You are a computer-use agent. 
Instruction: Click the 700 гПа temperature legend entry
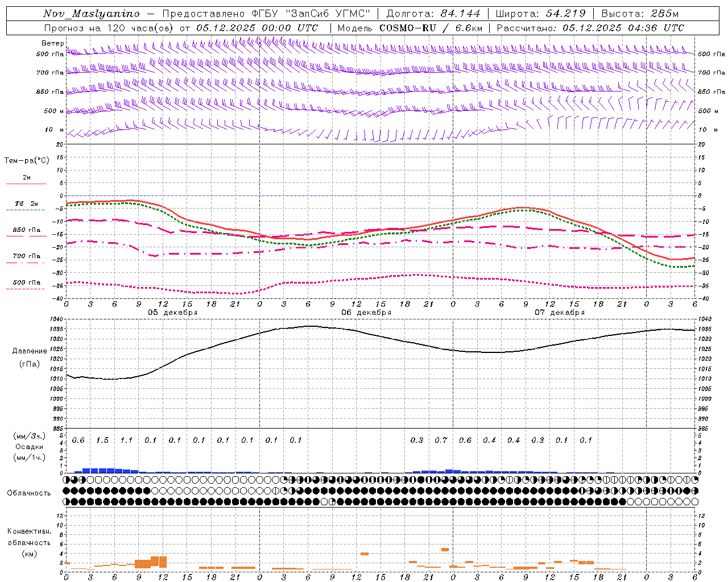[x=27, y=256]
